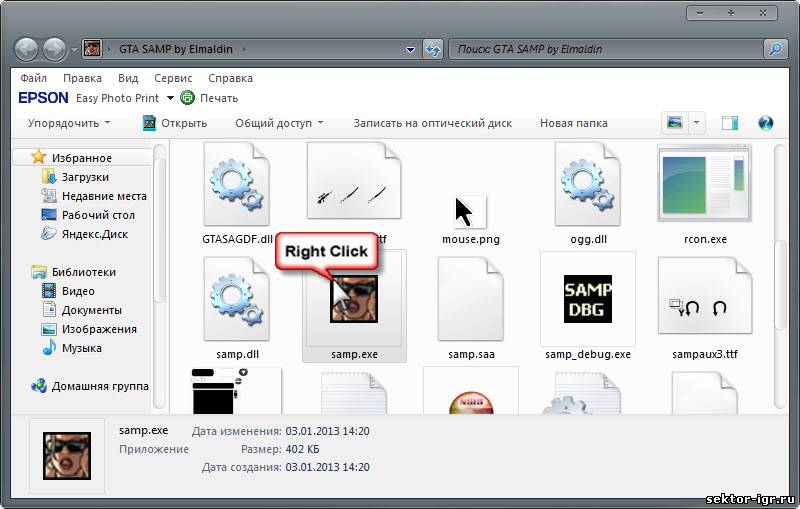Open the Файл menu
The width and height of the screenshot is (800, 509).
point(34,78)
